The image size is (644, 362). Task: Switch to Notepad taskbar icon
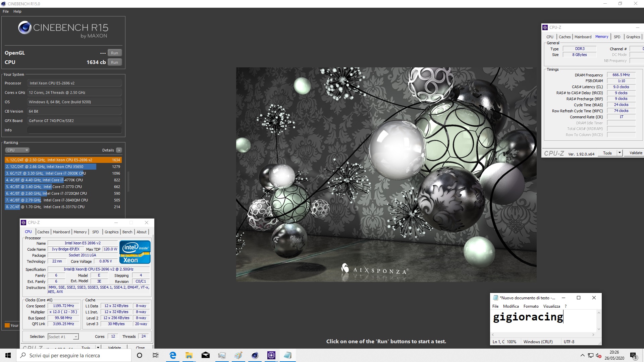[287, 355]
